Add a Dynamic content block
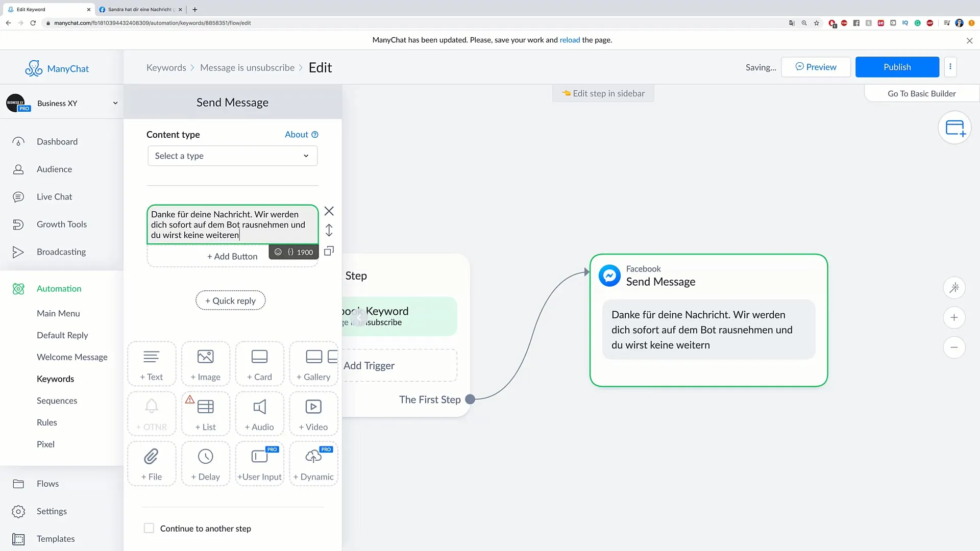 [x=313, y=464]
